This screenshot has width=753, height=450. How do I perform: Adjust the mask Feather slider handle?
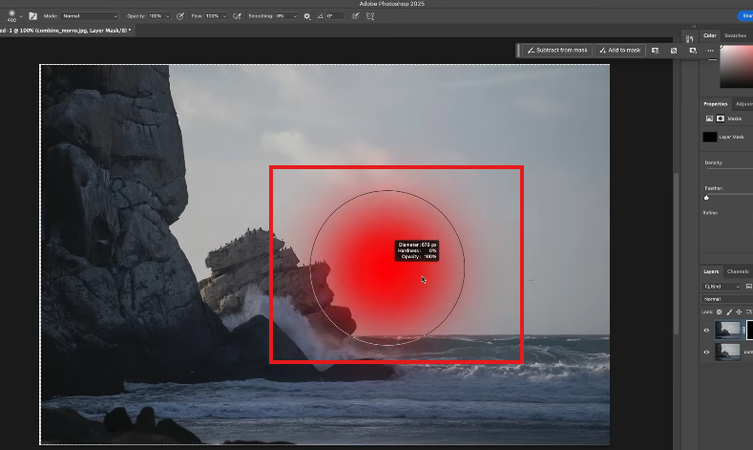tap(706, 197)
